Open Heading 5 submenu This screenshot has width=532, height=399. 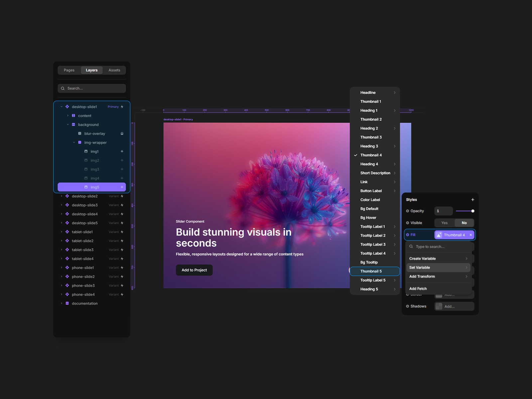(x=375, y=289)
